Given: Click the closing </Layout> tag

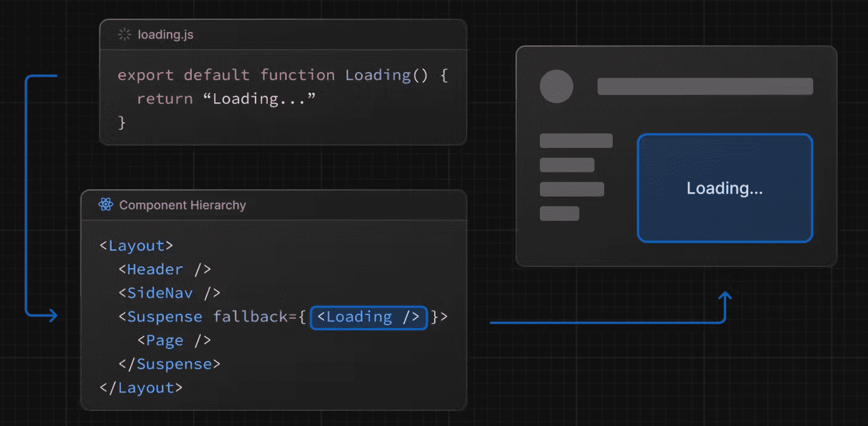Looking at the screenshot, I should click(141, 388).
